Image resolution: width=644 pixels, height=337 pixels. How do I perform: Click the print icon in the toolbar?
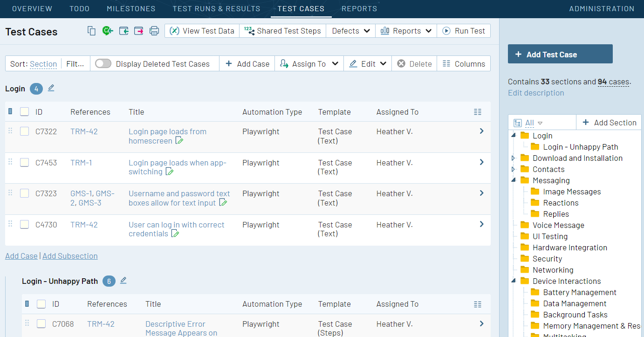pos(154,30)
